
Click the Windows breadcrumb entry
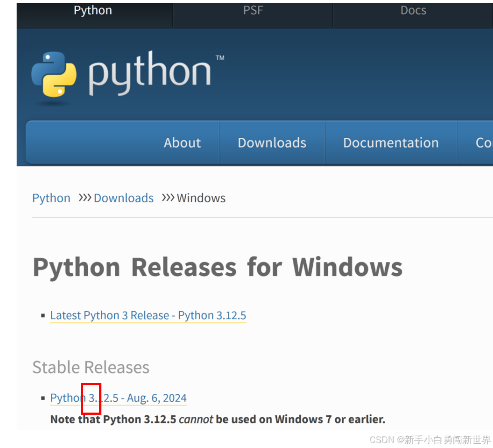[201, 198]
